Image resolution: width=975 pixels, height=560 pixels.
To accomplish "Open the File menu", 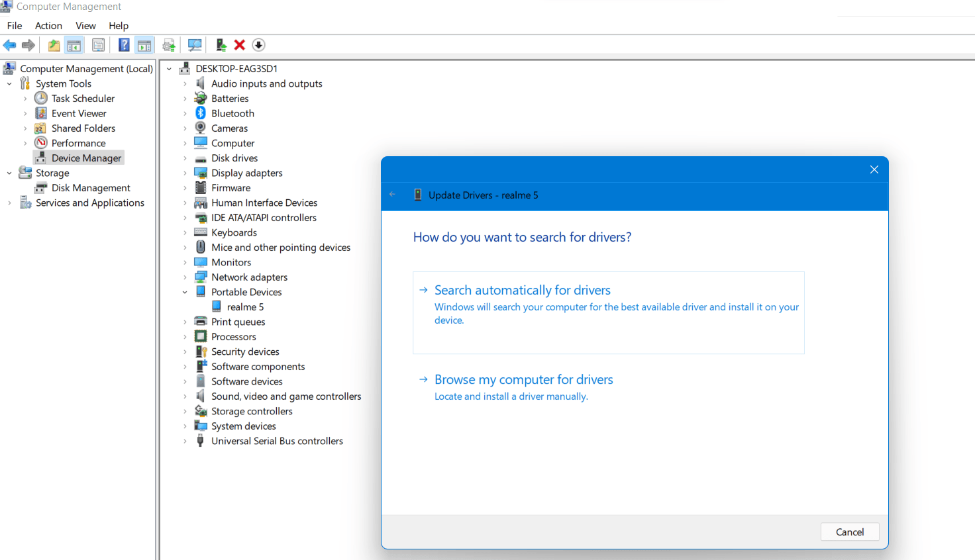I will (15, 26).
